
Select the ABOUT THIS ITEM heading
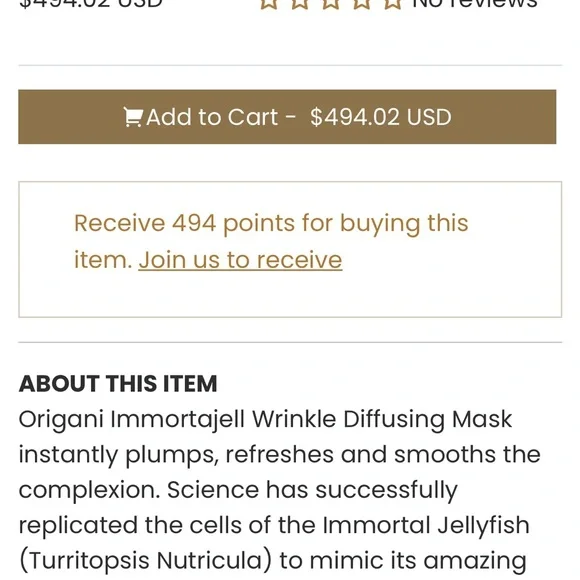tap(118, 383)
